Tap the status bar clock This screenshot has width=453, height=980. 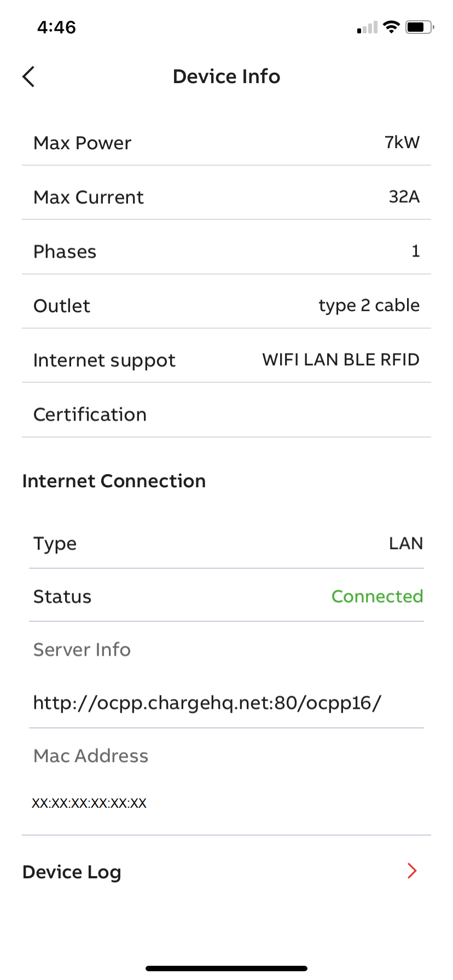pyautogui.click(x=56, y=27)
